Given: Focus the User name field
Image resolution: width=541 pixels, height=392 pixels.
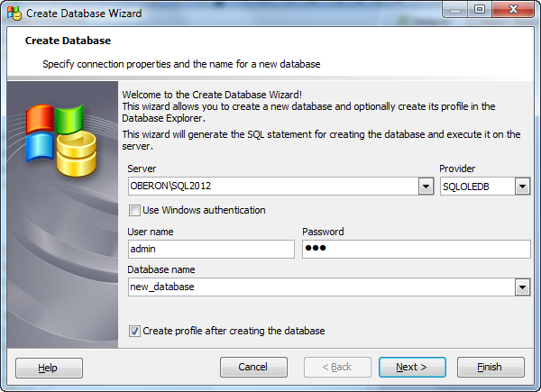Looking at the screenshot, I should point(211,249).
